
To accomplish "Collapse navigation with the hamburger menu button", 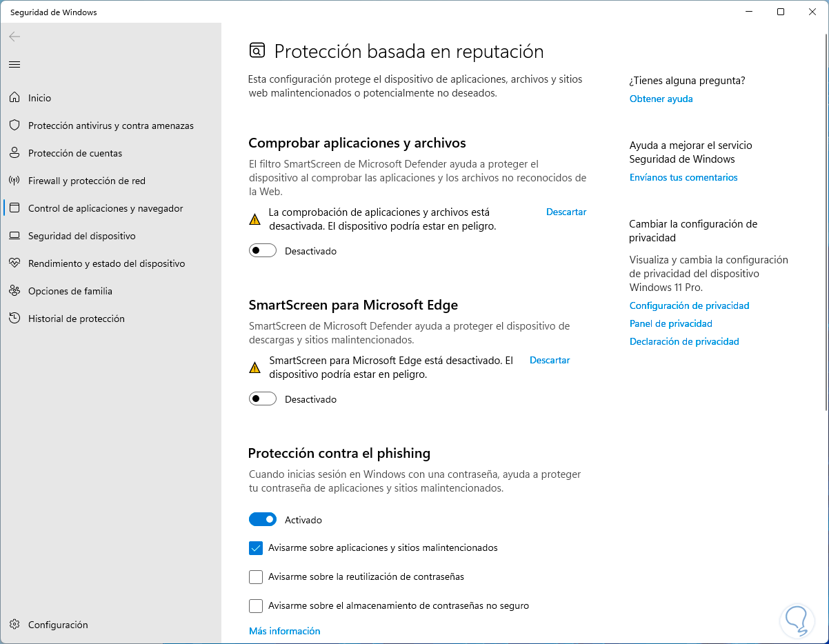I will [14, 65].
